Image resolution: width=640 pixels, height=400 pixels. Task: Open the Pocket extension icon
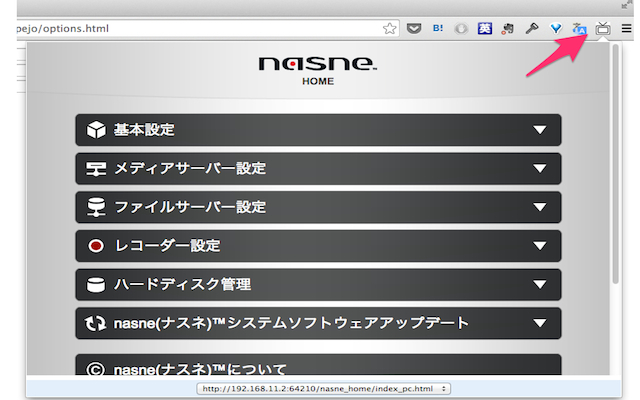[414, 29]
